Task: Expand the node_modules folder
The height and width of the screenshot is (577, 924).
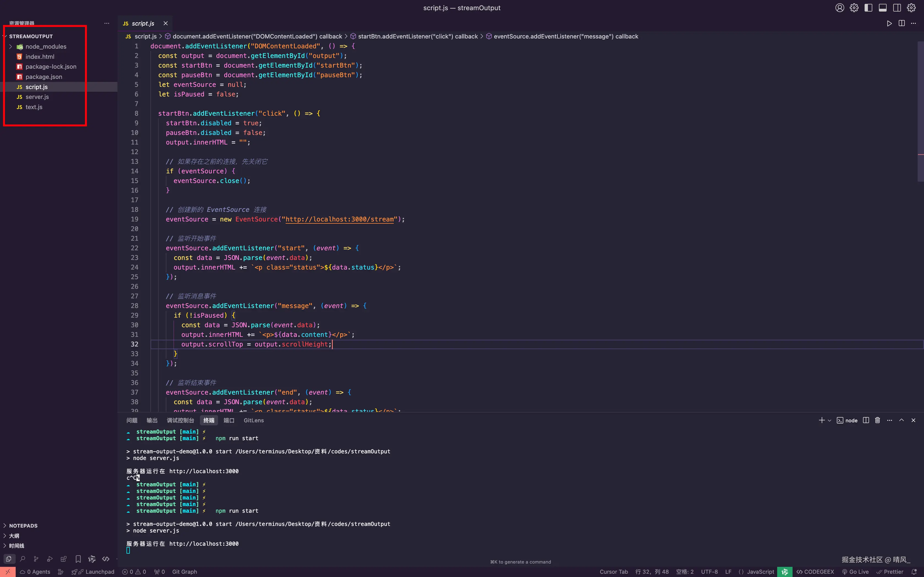Action: click(x=45, y=46)
